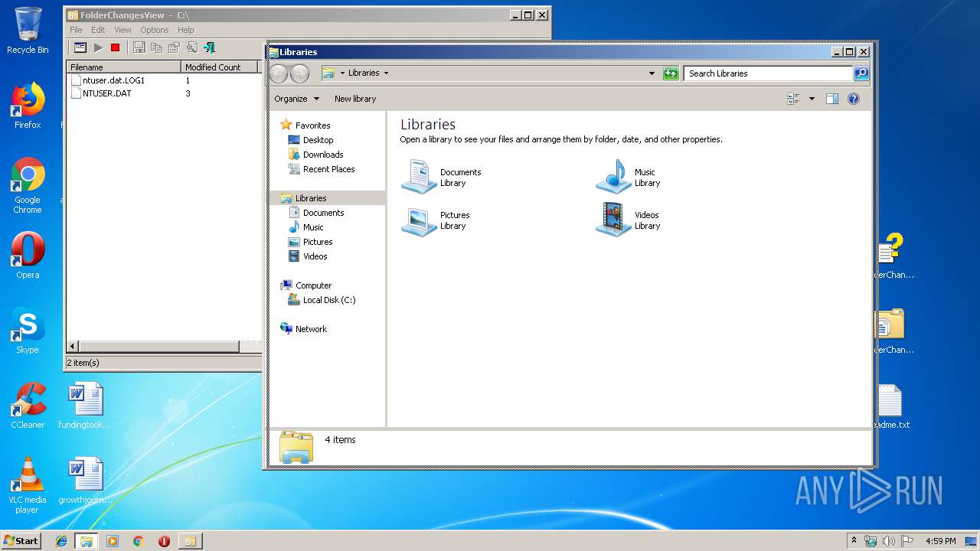Select Desktop under Favorites
Viewport: 980px width, 551px height.
pos(311,140)
